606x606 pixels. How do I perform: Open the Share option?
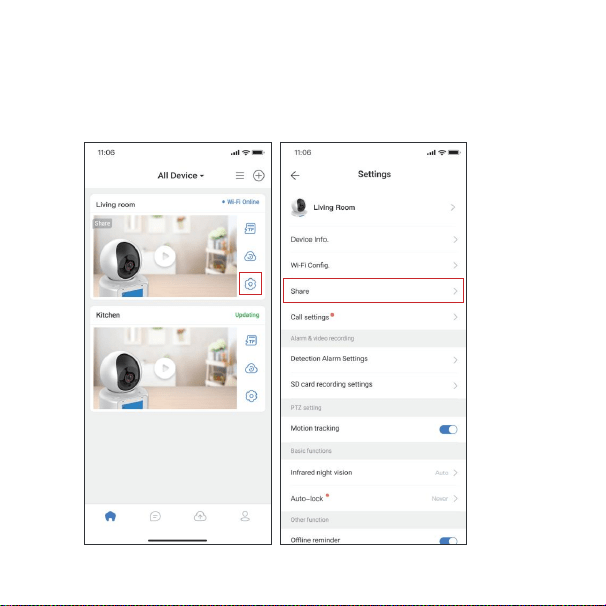pyautogui.click(x=373, y=291)
